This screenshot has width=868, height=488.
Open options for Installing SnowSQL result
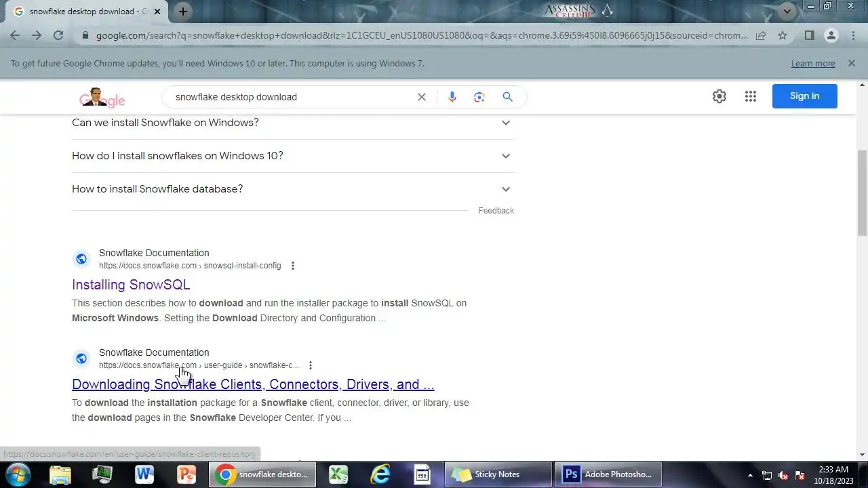coord(293,266)
